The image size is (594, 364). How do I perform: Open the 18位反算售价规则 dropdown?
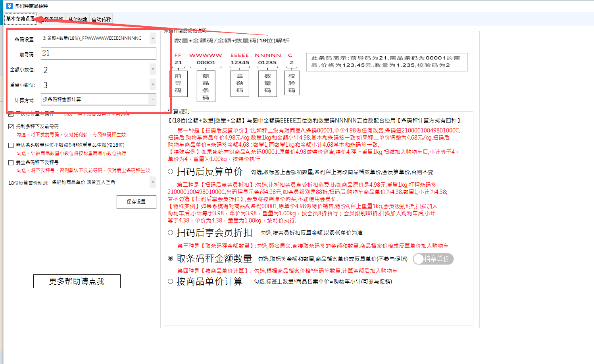click(153, 182)
